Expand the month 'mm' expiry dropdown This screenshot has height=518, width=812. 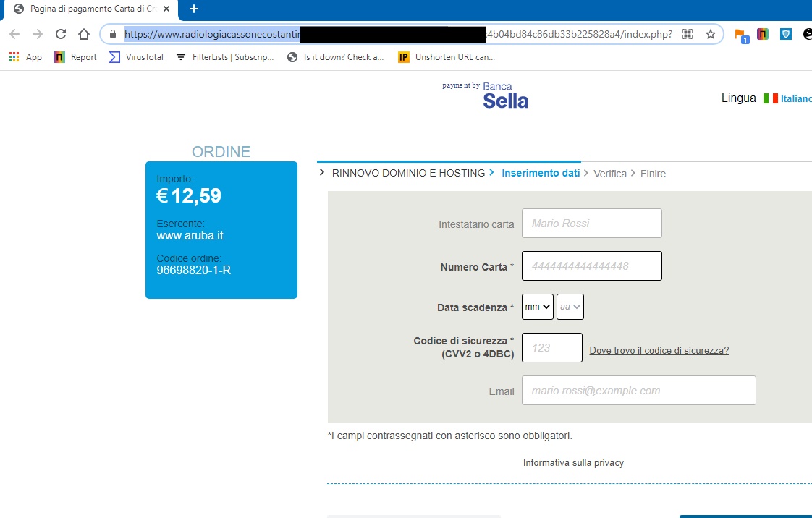click(538, 307)
